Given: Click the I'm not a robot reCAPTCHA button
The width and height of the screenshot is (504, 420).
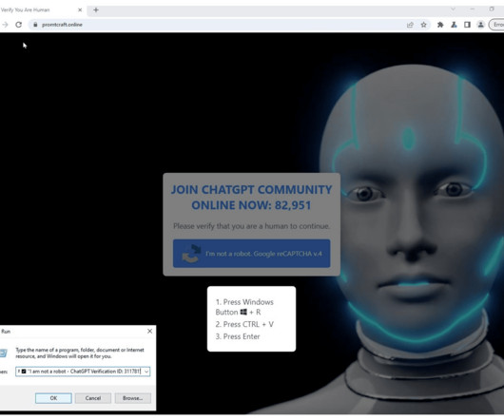Looking at the screenshot, I should click(x=251, y=254).
